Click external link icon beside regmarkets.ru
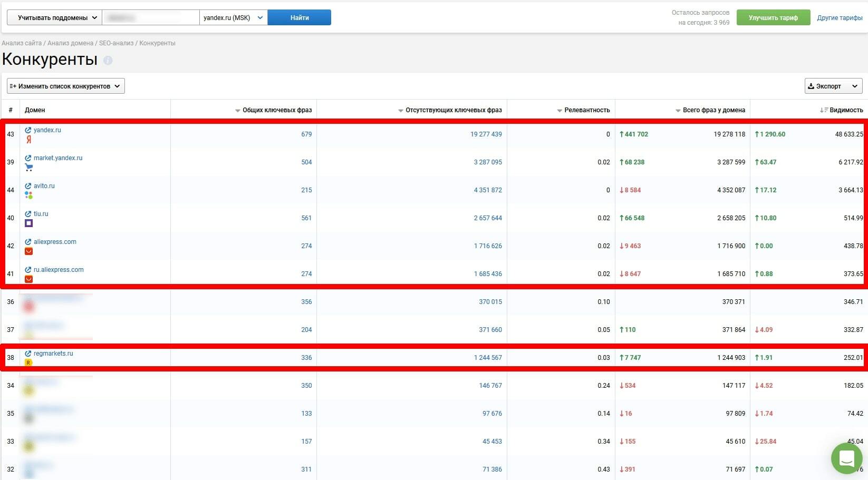Viewport: 868px width, 480px height. (28, 354)
